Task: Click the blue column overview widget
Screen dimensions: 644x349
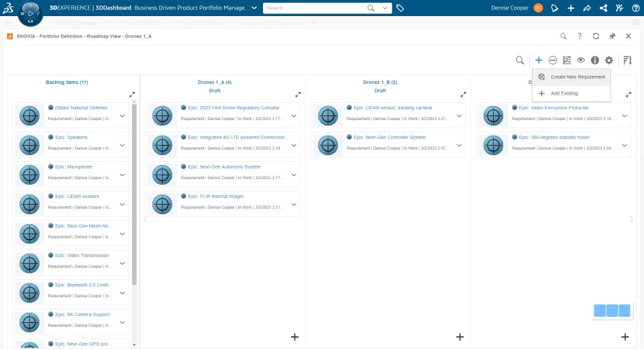Action: click(612, 311)
